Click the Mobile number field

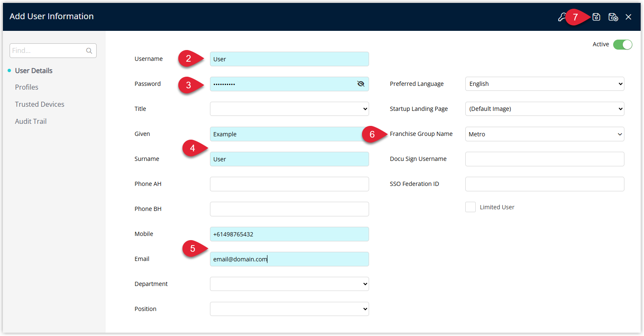point(289,234)
